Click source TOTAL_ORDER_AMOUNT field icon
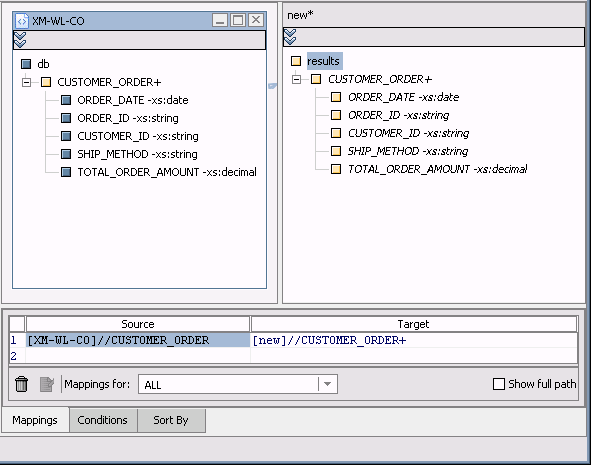The height and width of the screenshot is (465, 591). [66, 172]
